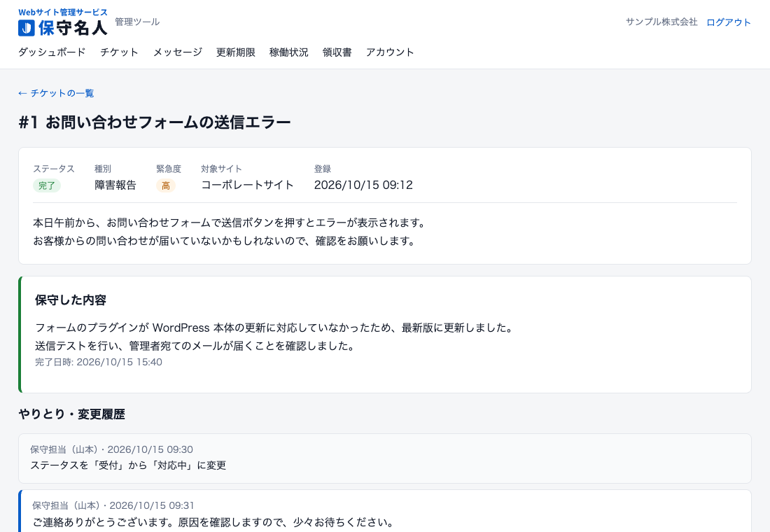Screen dimensions: 770x532
Task: Open the ダッシュボード menu item
Action: pos(52,52)
